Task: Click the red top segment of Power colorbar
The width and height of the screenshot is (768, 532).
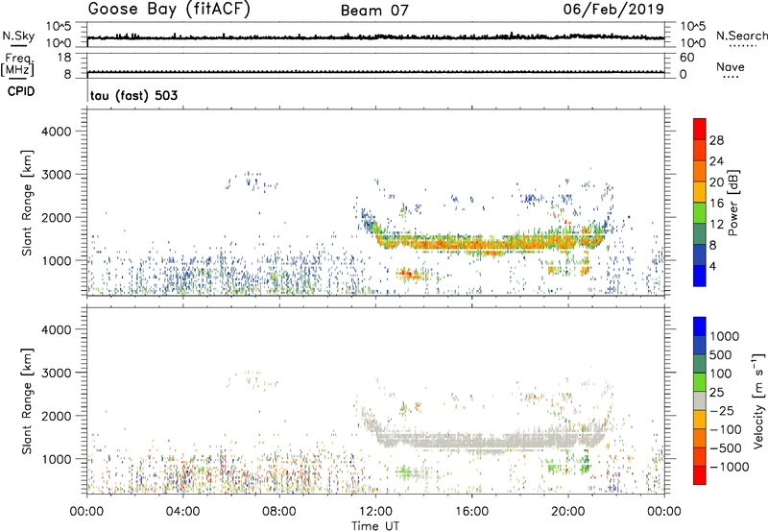Action: (x=700, y=129)
